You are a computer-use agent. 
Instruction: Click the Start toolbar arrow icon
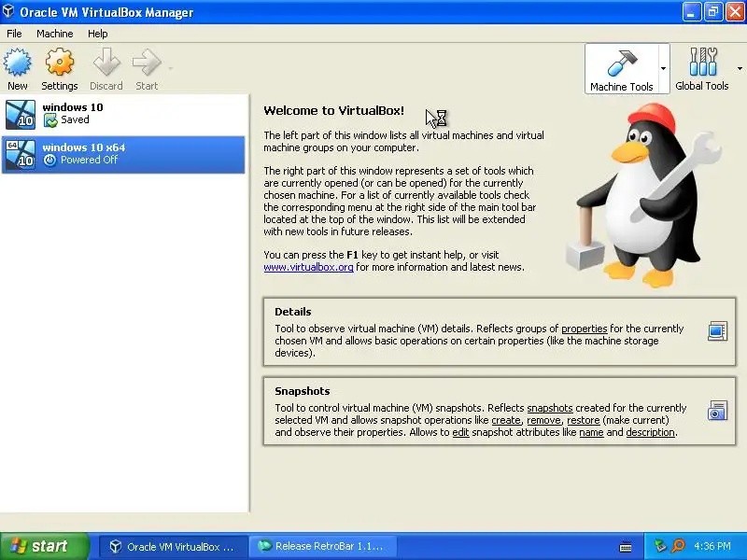point(147,63)
